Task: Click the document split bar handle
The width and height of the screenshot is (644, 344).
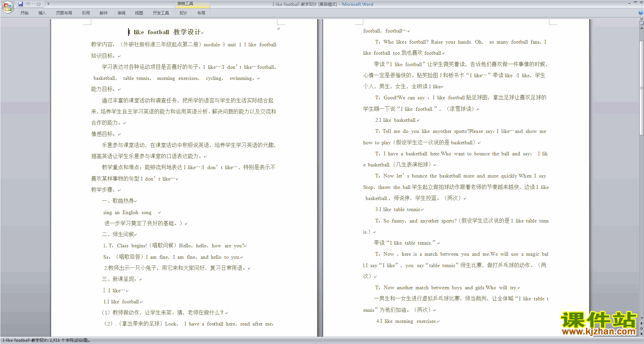Action: coord(641,19)
